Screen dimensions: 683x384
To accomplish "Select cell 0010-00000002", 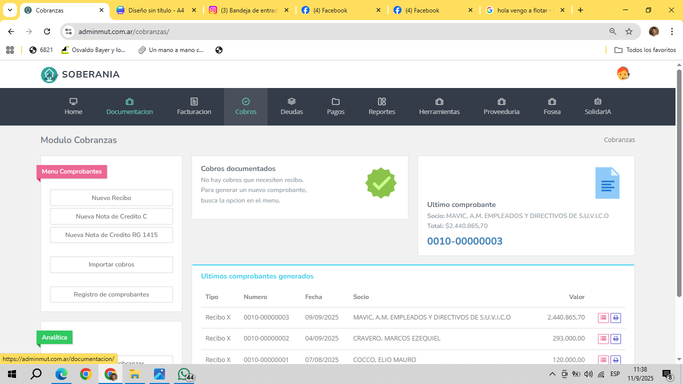I will pyautogui.click(x=266, y=338).
